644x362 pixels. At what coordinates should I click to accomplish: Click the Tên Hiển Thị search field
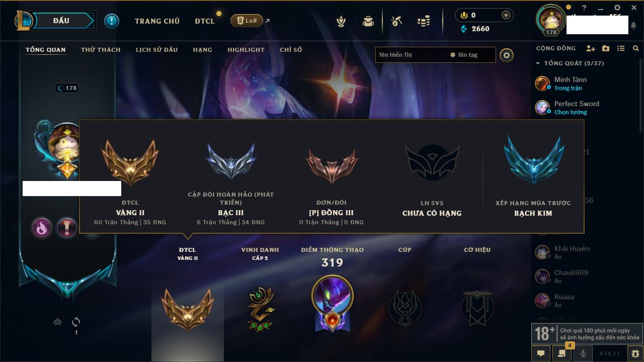(x=412, y=55)
